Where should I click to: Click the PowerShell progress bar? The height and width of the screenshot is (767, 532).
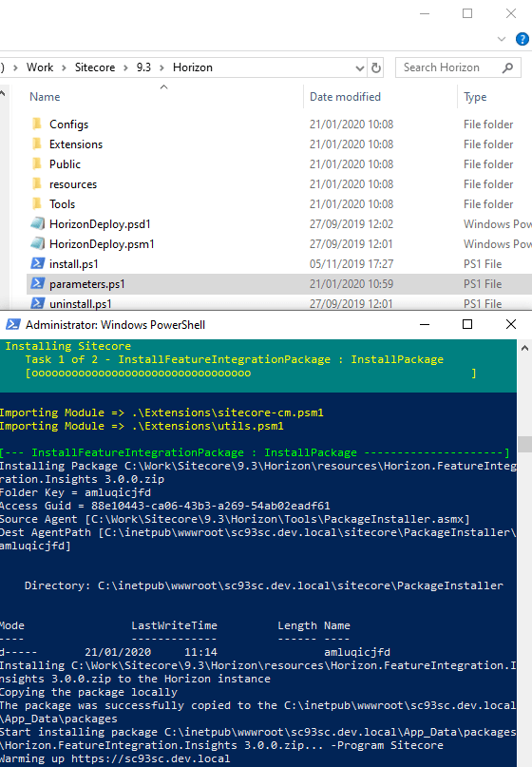[251, 374]
